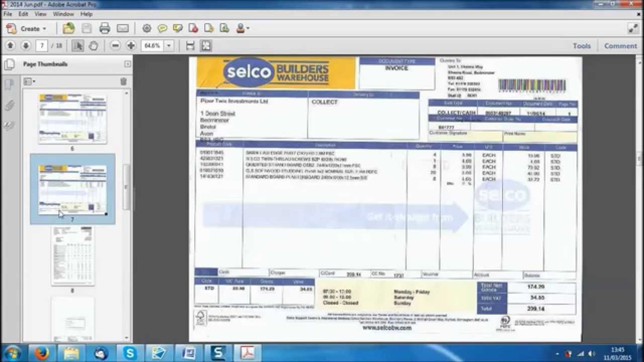Click the Delete pages icon in toolbar

pos(193,28)
